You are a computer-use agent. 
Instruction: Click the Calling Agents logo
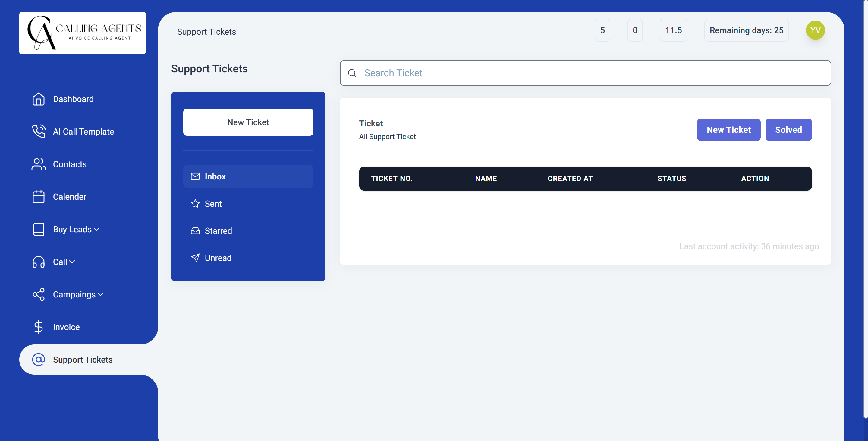(x=83, y=33)
